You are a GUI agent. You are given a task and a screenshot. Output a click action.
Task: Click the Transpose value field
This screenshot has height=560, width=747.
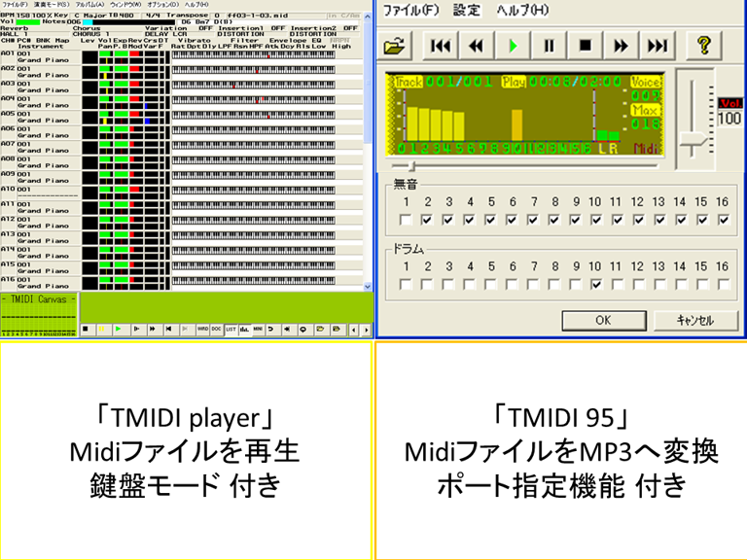coord(217,16)
